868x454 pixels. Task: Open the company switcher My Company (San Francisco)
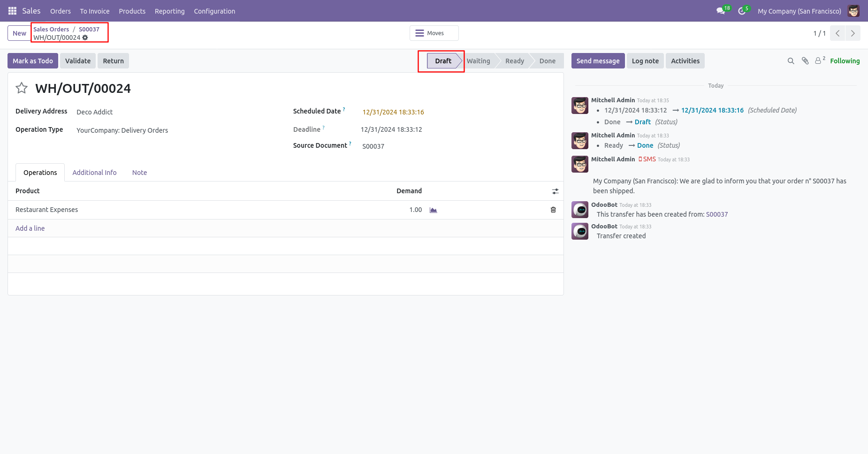(799, 11)
